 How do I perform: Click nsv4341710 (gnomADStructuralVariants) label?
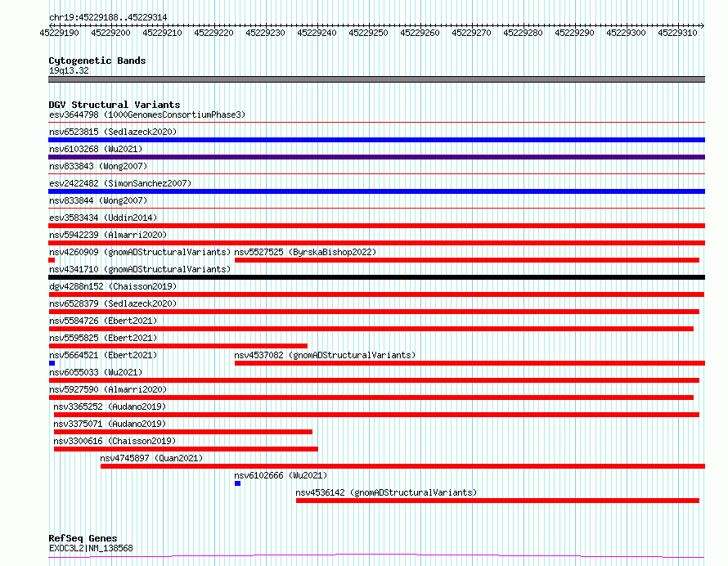tap(140, 269)
